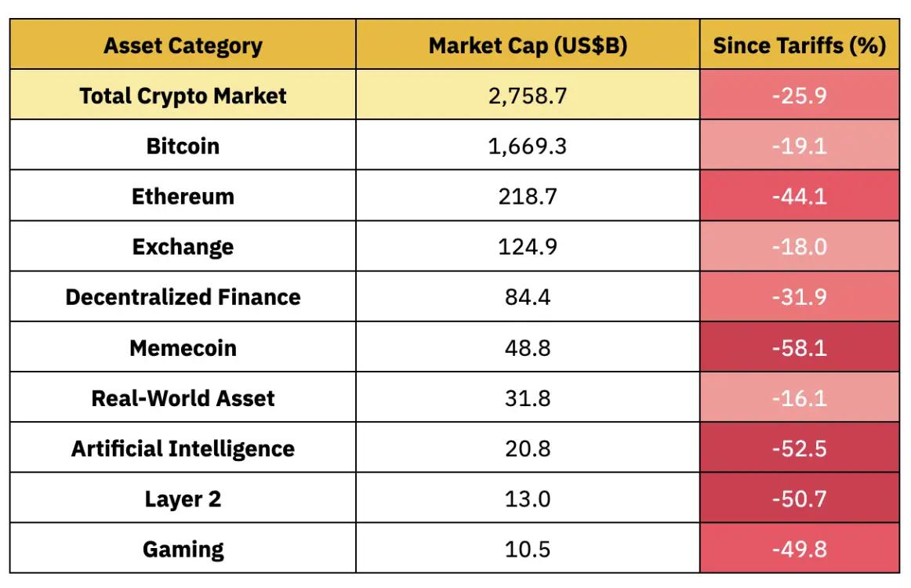Screen dimensions: 911x588
Task: Select the Memecoin row label
Action: (x=183, y=347)
